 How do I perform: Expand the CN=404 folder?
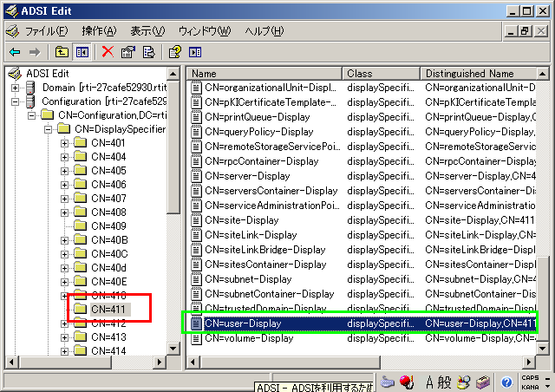[x=64, y=157]
